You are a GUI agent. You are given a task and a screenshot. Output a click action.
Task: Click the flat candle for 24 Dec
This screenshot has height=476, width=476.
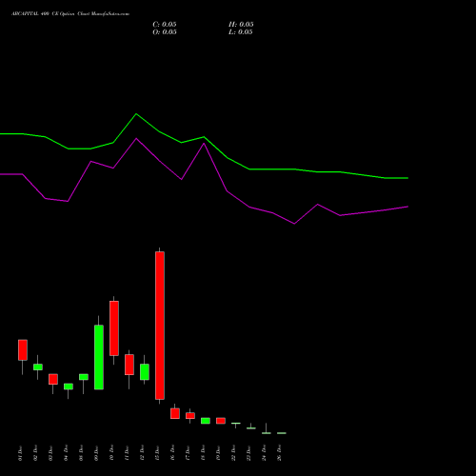point(267,433)
